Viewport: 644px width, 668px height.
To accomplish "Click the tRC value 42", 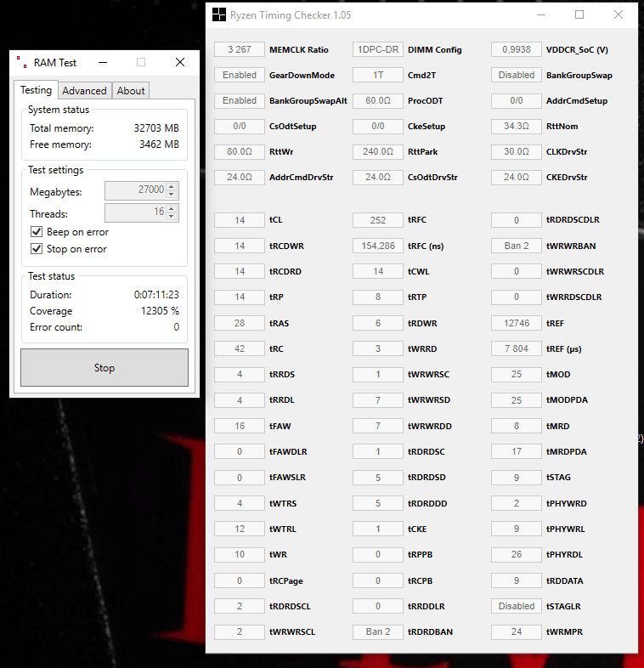I will [x=240, y=348].
